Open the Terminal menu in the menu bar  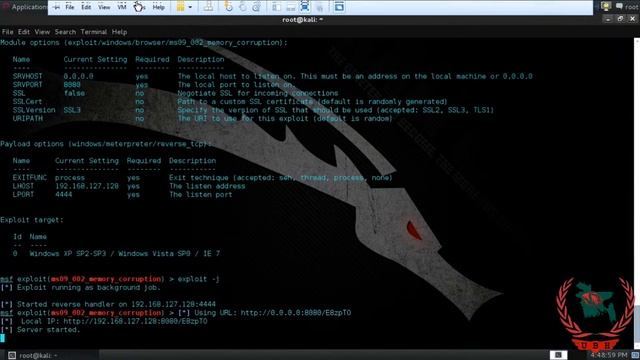pos(93,32)
